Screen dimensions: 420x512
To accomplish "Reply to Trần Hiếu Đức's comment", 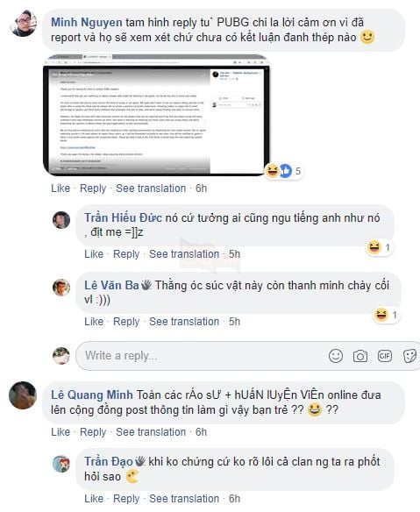I will coord(126,254).
